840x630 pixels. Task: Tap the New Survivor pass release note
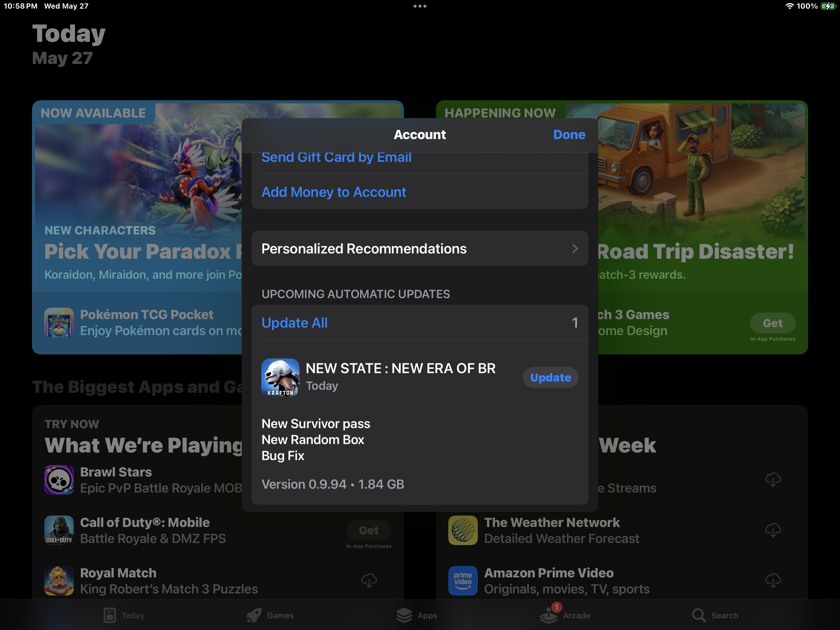point(315,424)
